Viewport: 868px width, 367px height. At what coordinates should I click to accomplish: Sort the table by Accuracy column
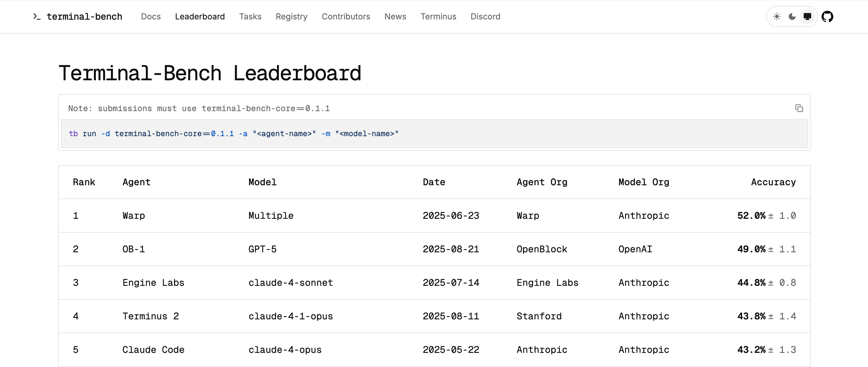pyautogui.click(x=773, y=182)
